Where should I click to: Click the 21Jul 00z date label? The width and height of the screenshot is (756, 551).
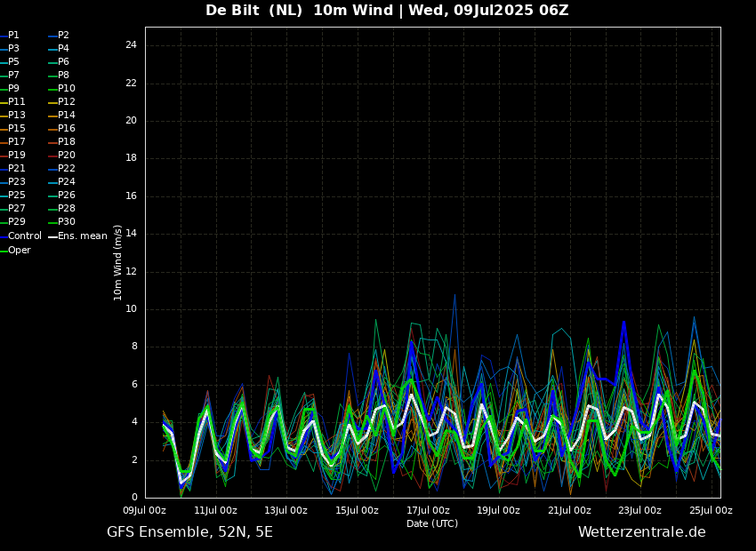(569, 511)
